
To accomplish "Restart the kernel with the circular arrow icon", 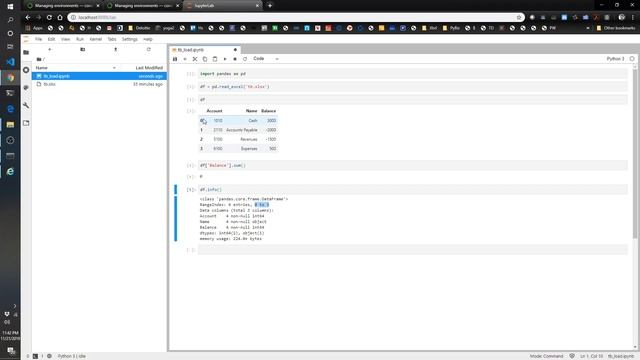I will [x=245, y=59].
